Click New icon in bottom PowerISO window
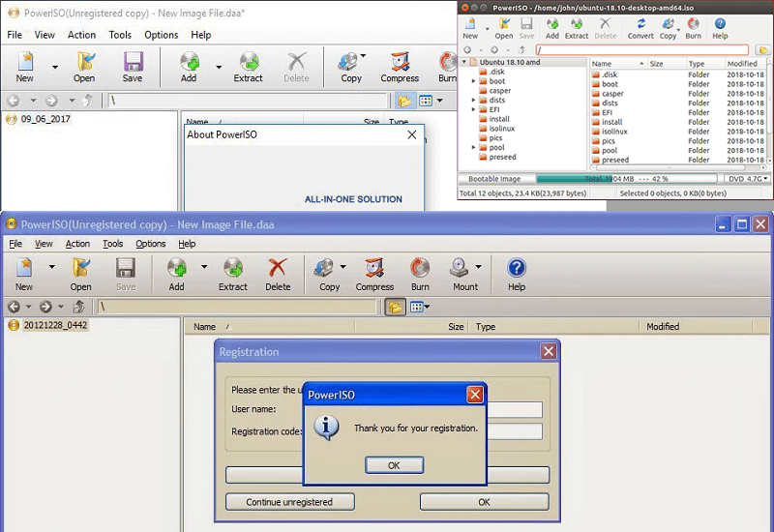 click(x=24, y=269)
